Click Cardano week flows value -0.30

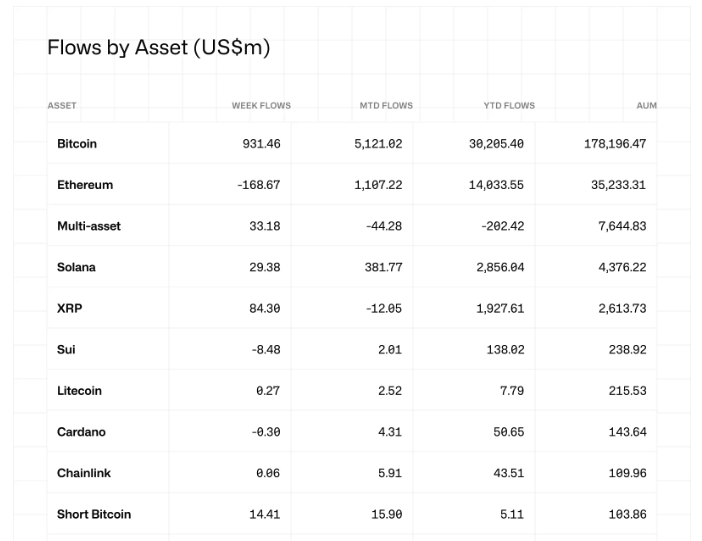point(266,432)
